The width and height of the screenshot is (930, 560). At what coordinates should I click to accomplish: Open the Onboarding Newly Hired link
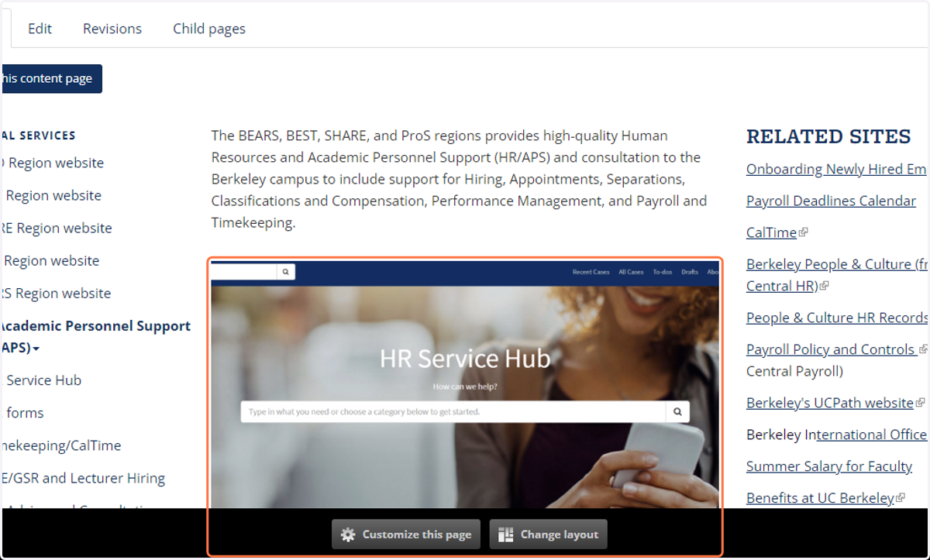pyautogui.click(x=837, y=169)
